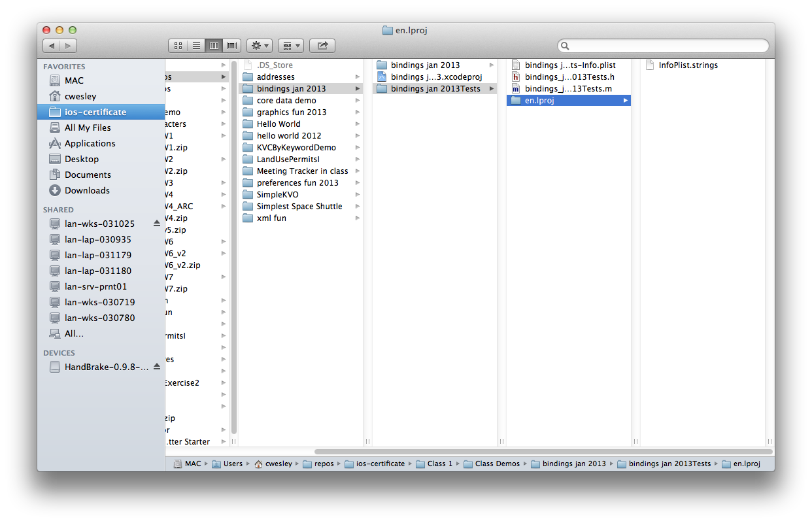Image resolution: width=812 pixels, height=523 pixels.
Task: Select the SimpleKVO folder
Action: click(301, 195)
